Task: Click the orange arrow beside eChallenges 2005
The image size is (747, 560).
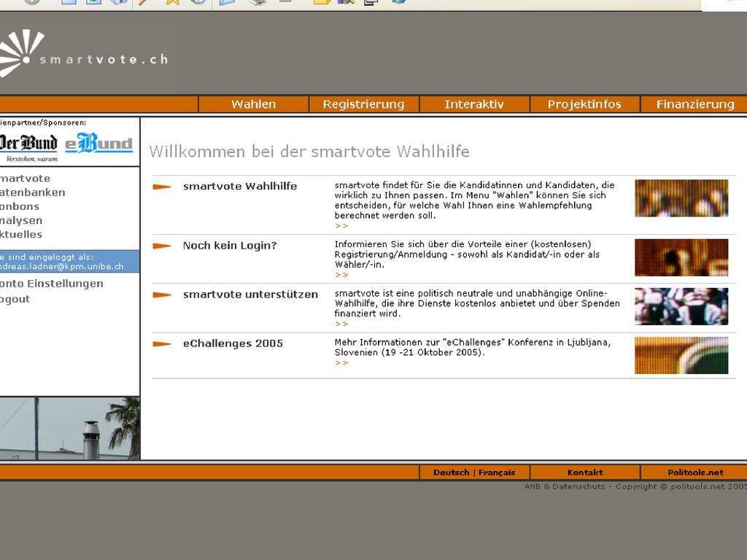Action: point(162,344)
